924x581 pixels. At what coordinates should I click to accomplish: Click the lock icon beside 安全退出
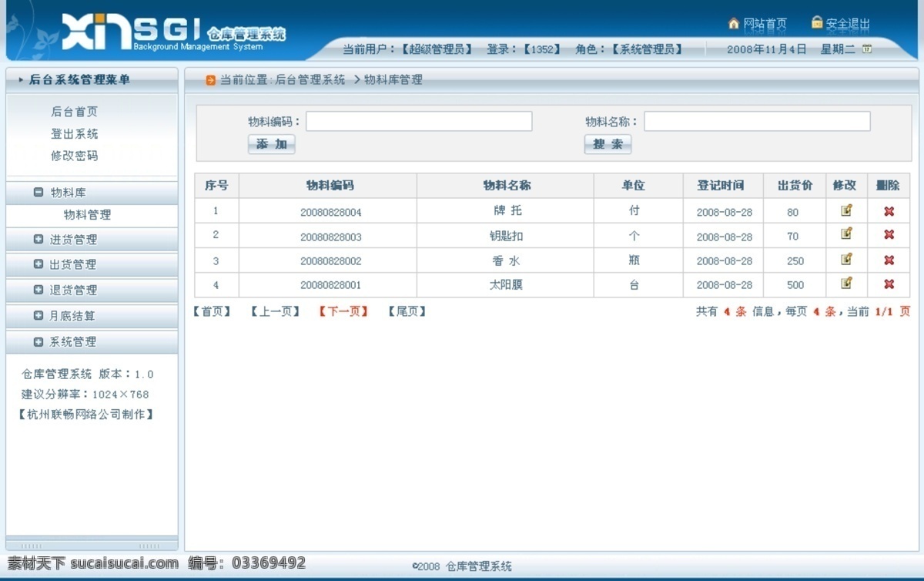point(817,22)
